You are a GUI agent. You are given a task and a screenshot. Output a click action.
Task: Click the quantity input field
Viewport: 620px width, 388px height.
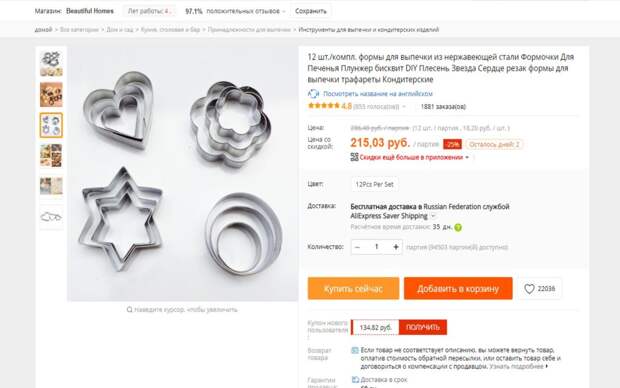point(376,247)
